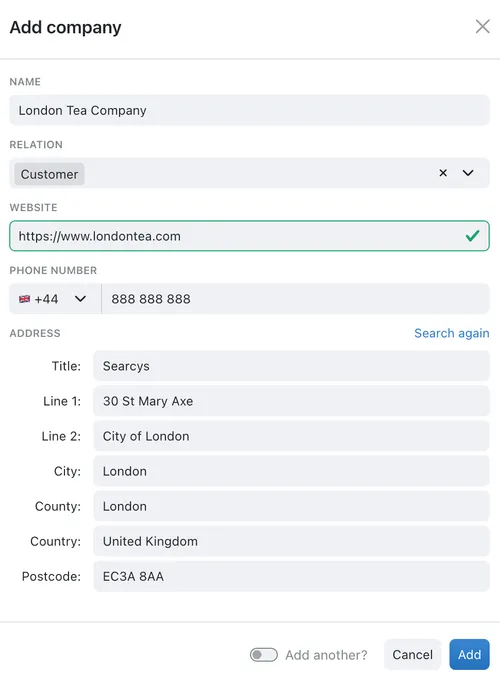
Task: Click the address Title field Searcys
Action: 291,366
